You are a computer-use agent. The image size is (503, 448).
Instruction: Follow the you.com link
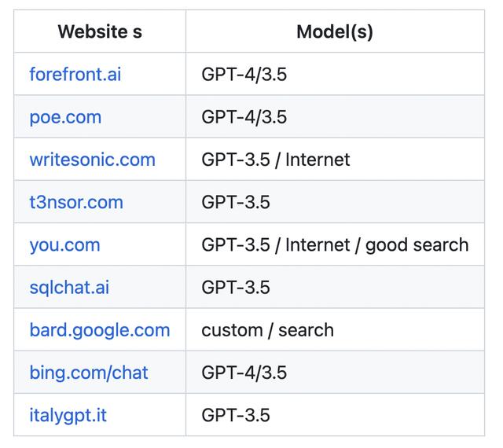click(x=64, y=244)
